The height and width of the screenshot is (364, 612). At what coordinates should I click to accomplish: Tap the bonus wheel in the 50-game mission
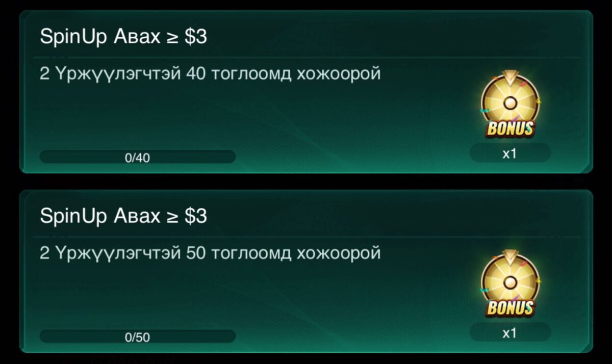click(510, 284)
